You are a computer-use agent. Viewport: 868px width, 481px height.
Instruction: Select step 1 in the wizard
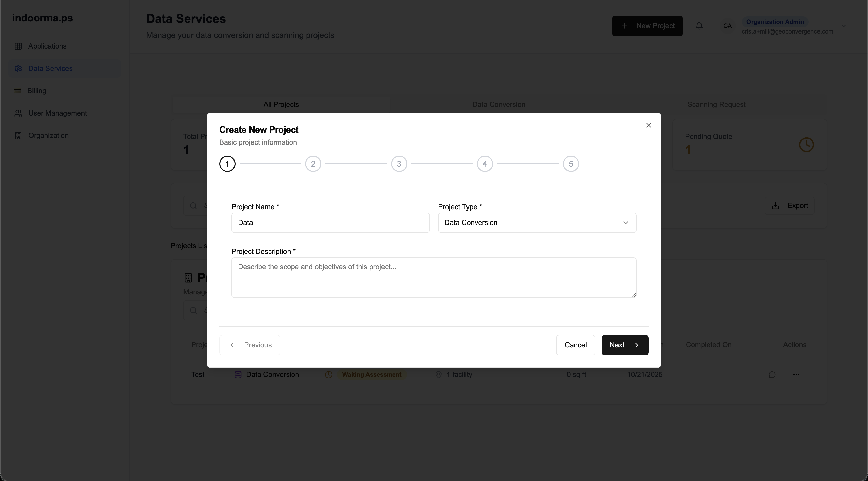pos(227,164)
